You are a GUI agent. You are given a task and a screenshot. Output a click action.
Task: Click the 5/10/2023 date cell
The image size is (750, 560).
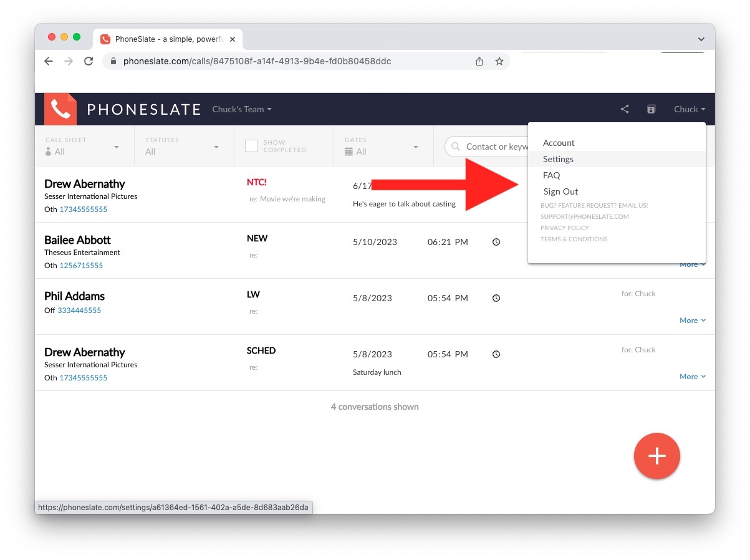375,242
